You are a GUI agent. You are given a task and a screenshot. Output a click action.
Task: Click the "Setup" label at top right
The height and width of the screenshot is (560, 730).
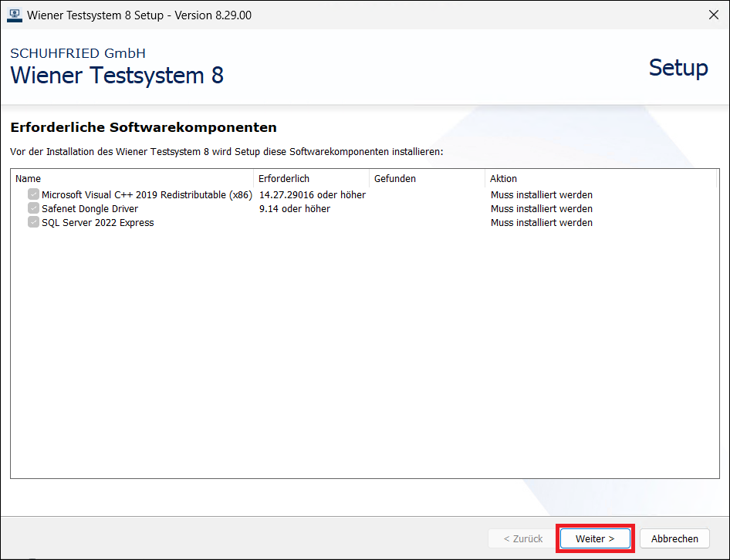(678, 69)
